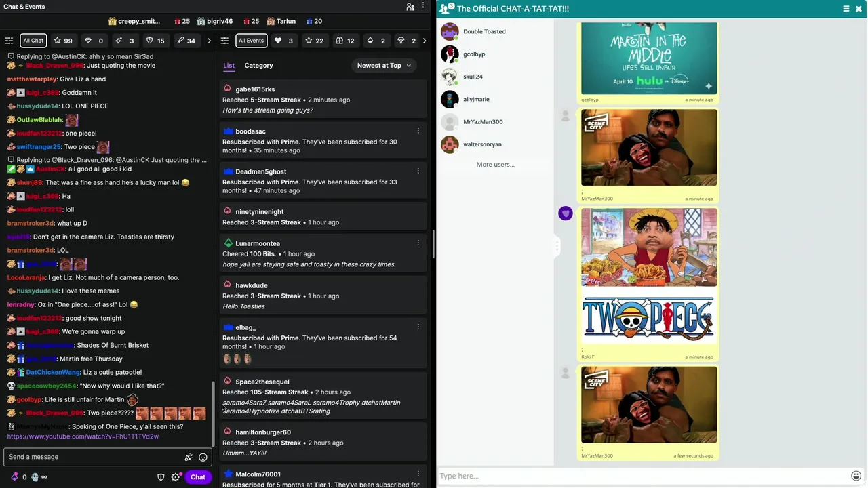Click chat panel scrollbar

pos(214,413)
